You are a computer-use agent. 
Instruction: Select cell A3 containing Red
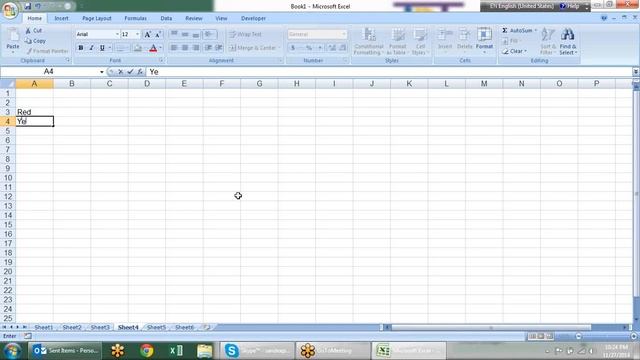pyautogui.click(x=34, y=112)
